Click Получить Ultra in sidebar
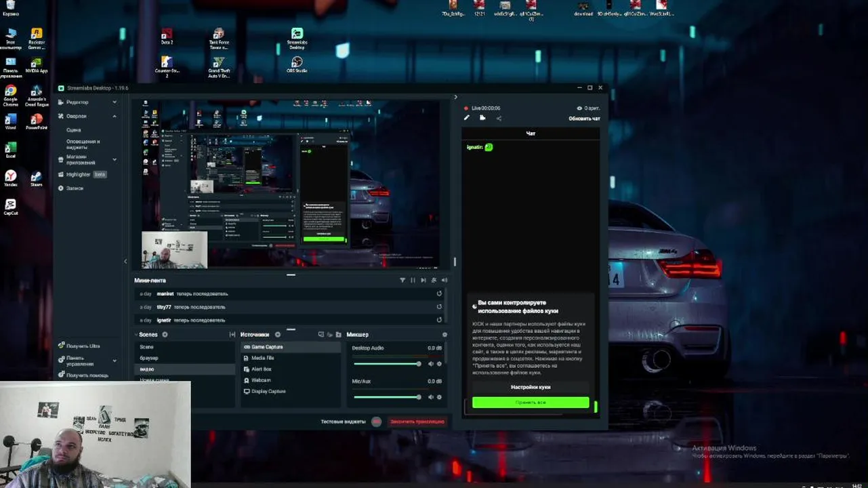This screenshot has width=868, height=488. [x=79, y=346]
